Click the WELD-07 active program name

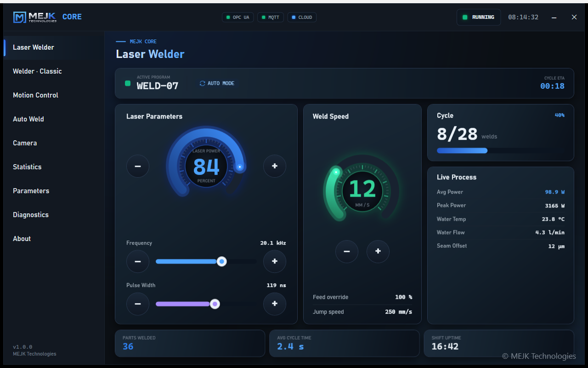coord(158,86)
